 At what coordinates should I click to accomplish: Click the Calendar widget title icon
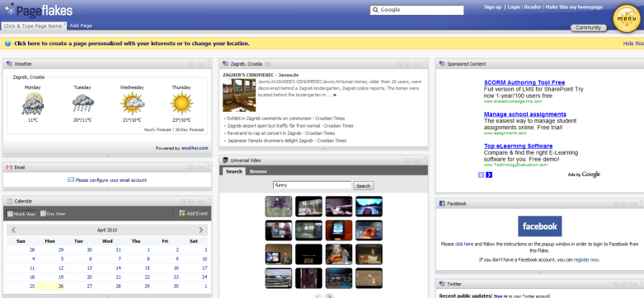point(9,201)
